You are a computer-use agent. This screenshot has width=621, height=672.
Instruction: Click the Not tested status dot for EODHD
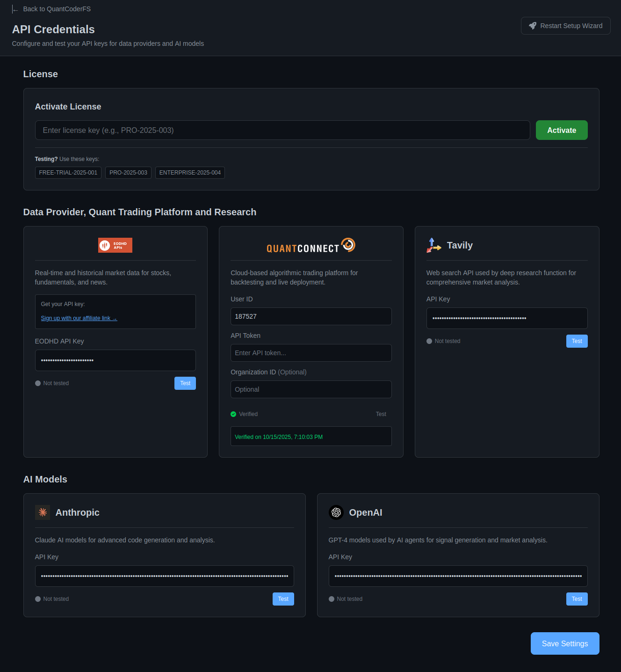(x=37, y=383)
